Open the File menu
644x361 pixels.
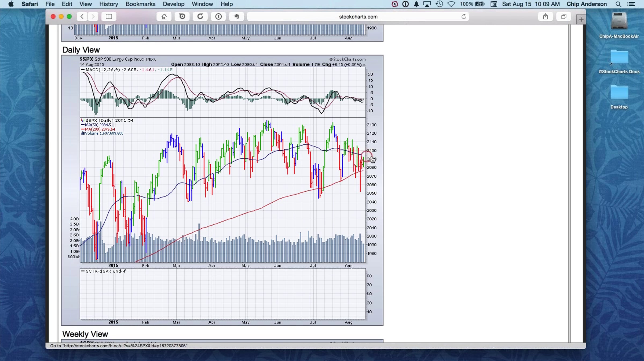pos(50,4)
